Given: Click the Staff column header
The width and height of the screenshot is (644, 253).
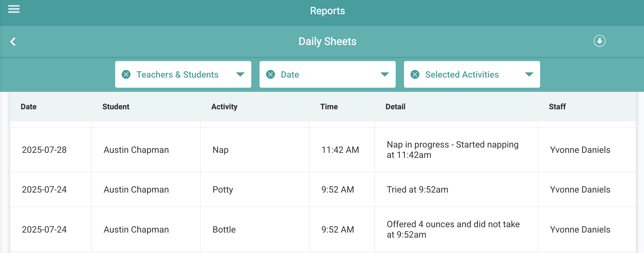Looking at the screenshot, I should coord(557,107).
